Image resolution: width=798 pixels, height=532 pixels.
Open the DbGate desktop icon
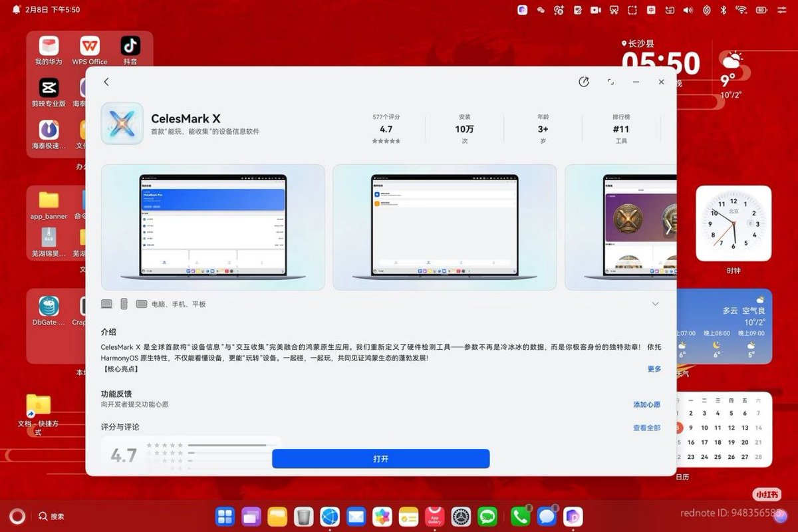pyautogui.click(x=49, y=311)
